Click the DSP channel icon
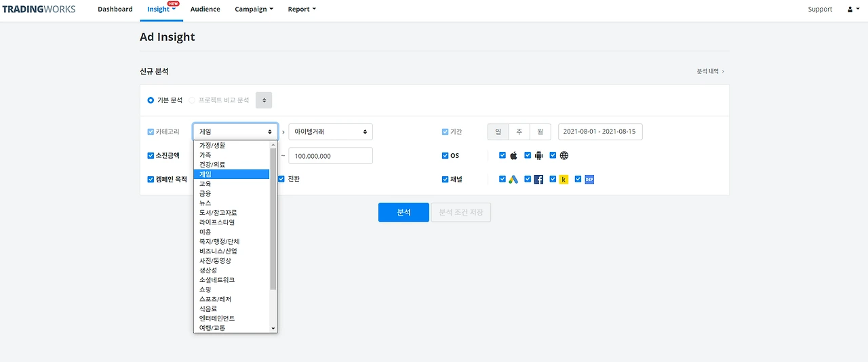This screenshot has height=362, width=868. (589, 180)
